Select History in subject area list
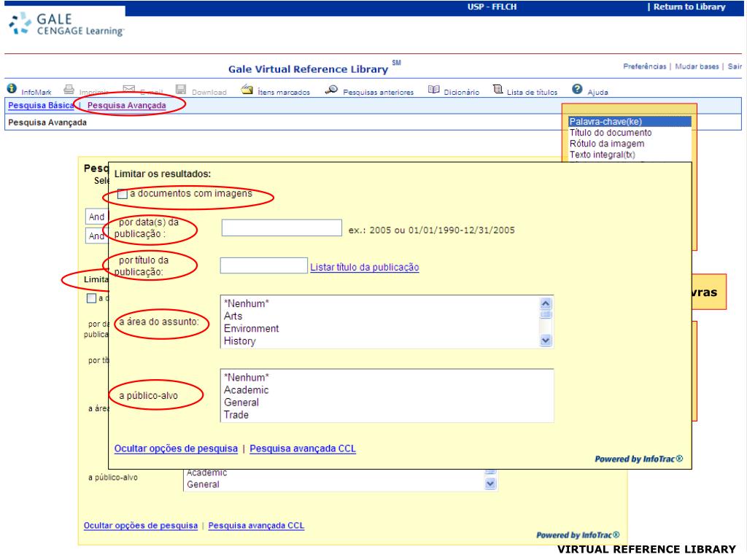 (379, 341)
